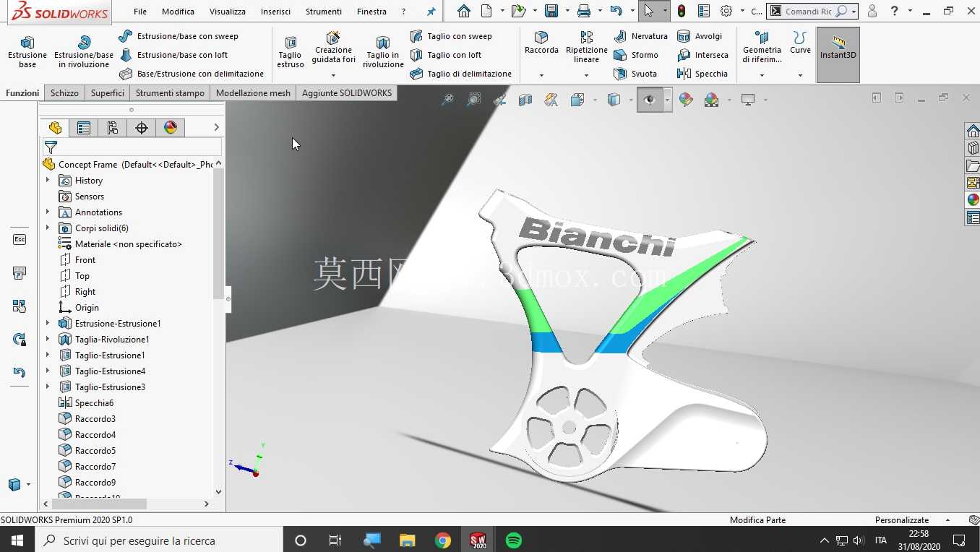
Task: Open the section view tool
Action: pos(525,100)
